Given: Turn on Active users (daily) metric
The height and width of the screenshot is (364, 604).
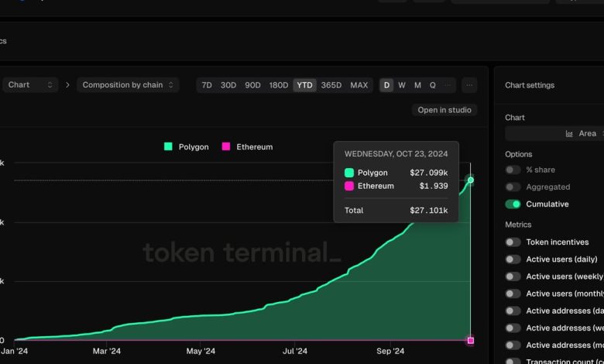Looking at the screenshot, I should pyautogui.click(x=513, y=259).
